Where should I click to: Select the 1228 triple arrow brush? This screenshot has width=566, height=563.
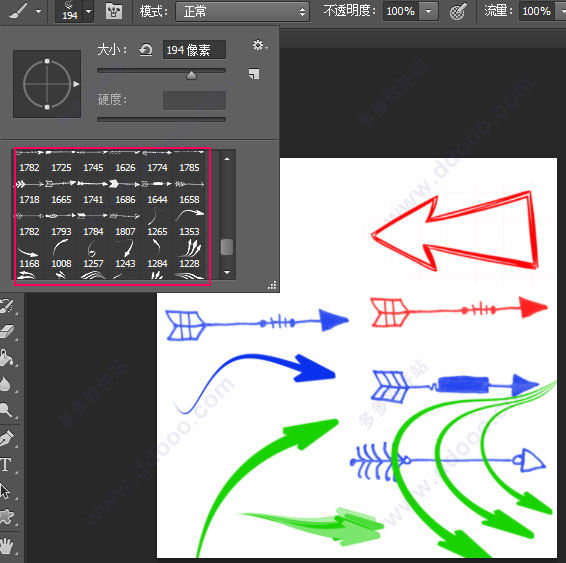point(190,254)
